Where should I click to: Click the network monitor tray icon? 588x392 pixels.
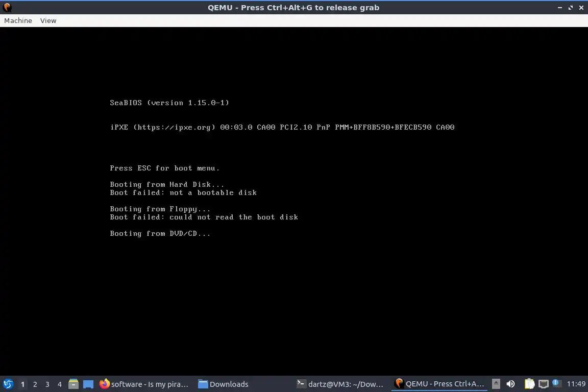544,384
